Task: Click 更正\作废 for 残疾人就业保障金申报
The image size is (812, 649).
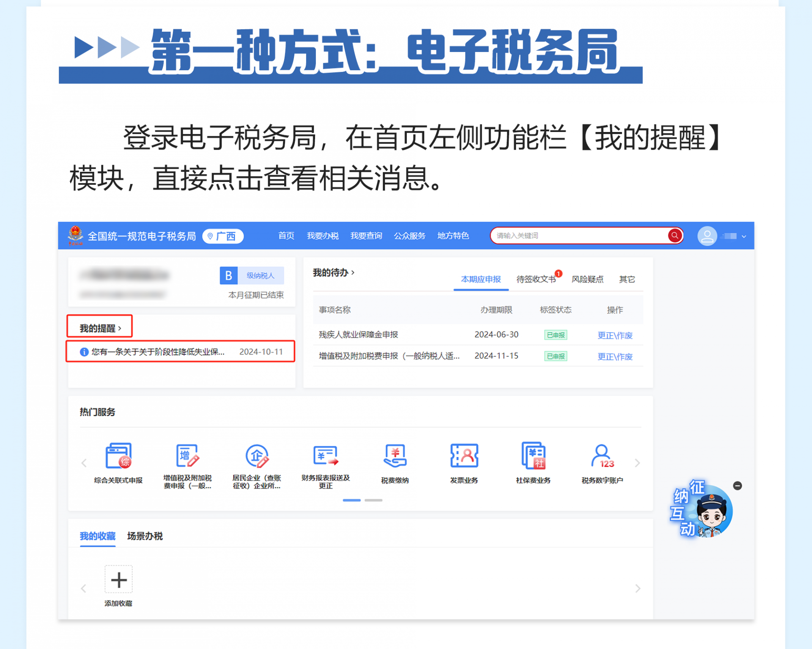Action: [614, 335]
